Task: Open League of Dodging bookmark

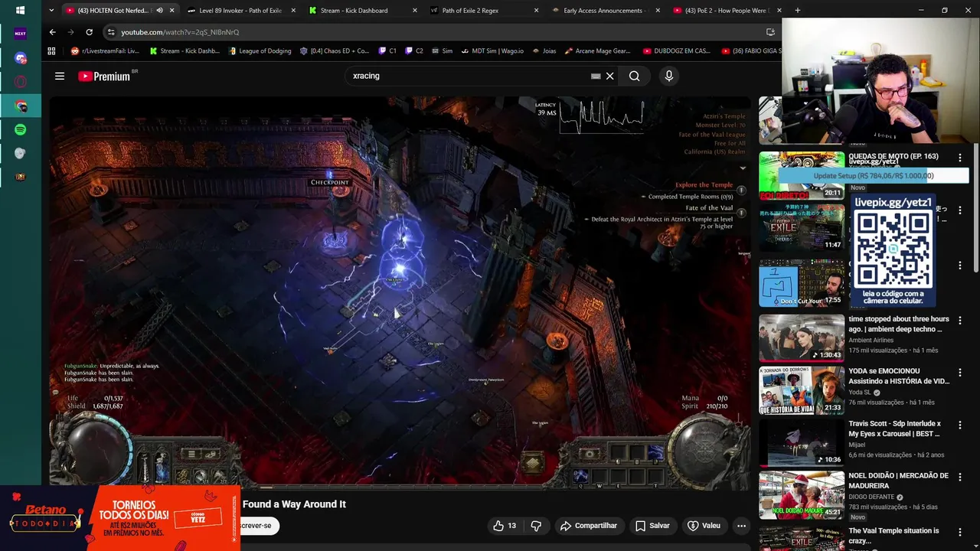Action: pos(260,51)
